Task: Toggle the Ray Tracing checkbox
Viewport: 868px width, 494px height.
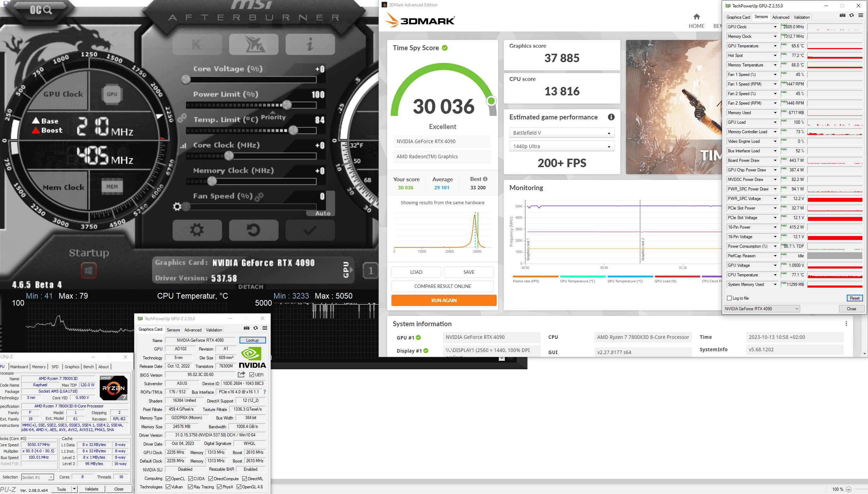Action: pos(190,487)
